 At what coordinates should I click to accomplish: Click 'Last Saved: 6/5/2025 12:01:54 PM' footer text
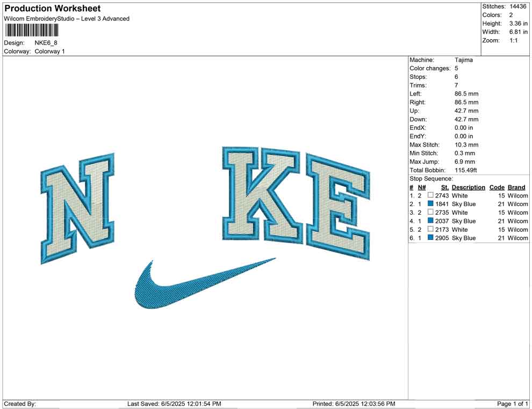pyautogui.click(x=174, y=404)
